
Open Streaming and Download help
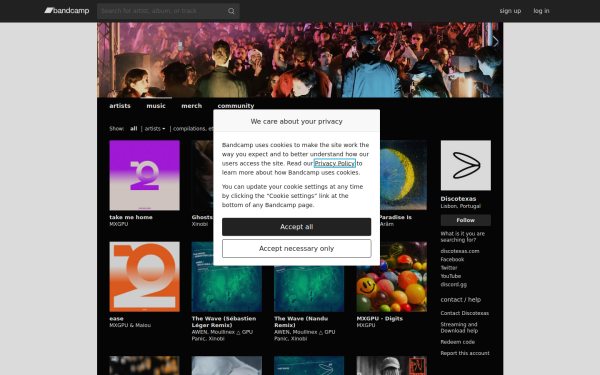coord(459,328)
